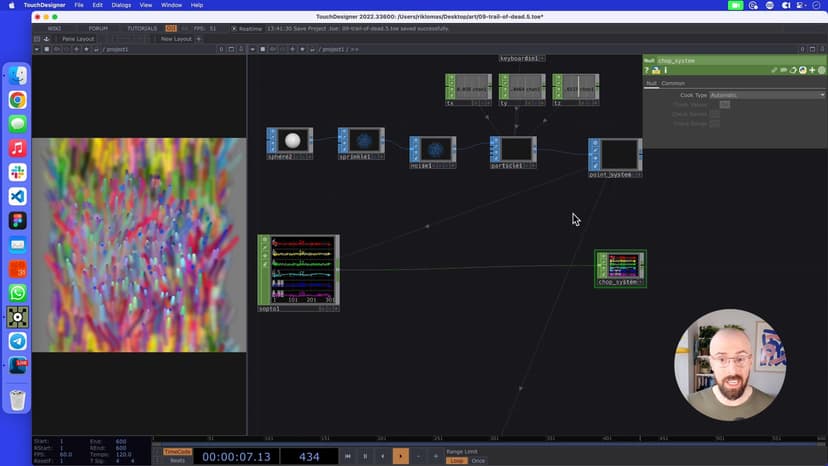Toggle Loop range limit mode
The height and width of the screenshot is (466, 828).
[x=456, y=461]
